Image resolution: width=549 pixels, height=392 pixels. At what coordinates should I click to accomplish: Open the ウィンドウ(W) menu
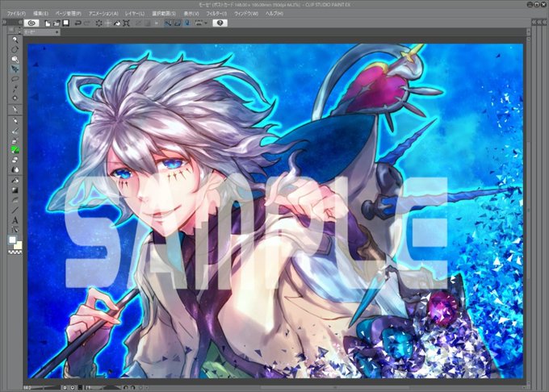click(x=245, y=13)
